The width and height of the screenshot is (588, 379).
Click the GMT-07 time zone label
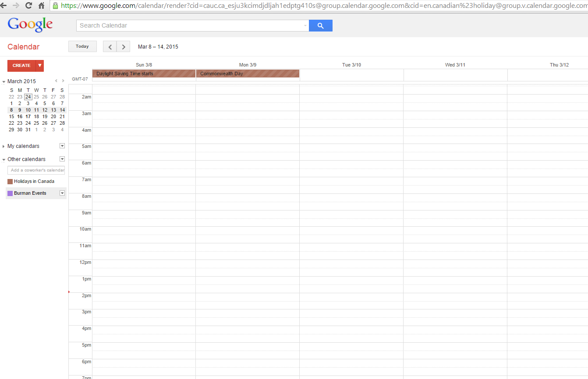point(80,79)
